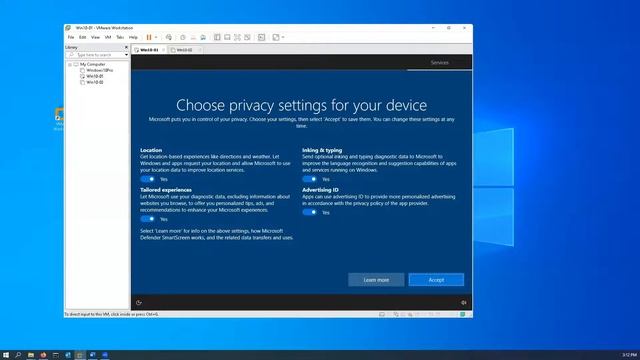Select Win10-01 in the library tree
The height and width of the screenshot is (360, 640).
[95, 76]
